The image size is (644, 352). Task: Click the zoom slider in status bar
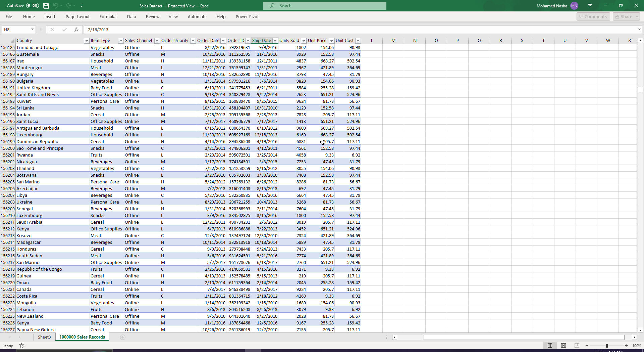click(x=607, y=346)
